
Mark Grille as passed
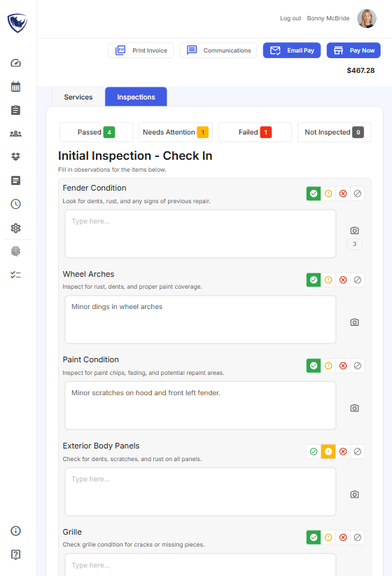click(x=314, y=537)
